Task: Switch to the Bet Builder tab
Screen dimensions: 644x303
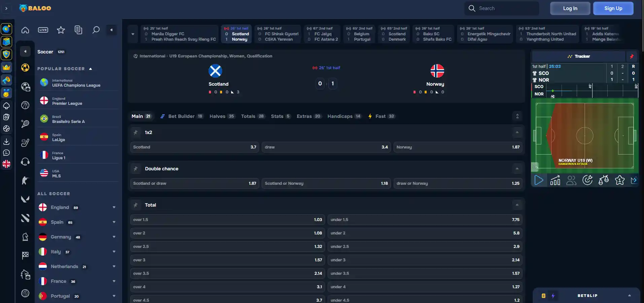Action: point(181,116)
